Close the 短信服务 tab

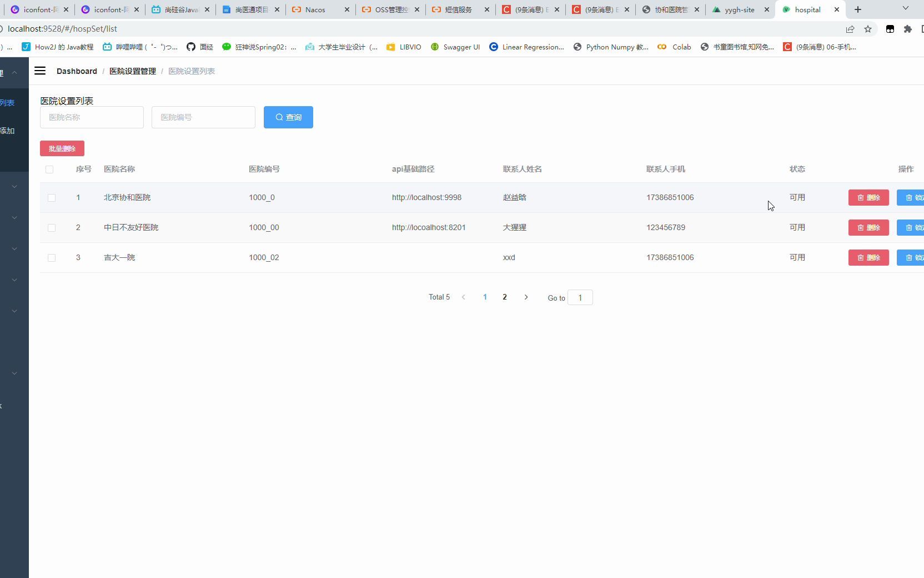pyautogui.click(x=487, y=9)
